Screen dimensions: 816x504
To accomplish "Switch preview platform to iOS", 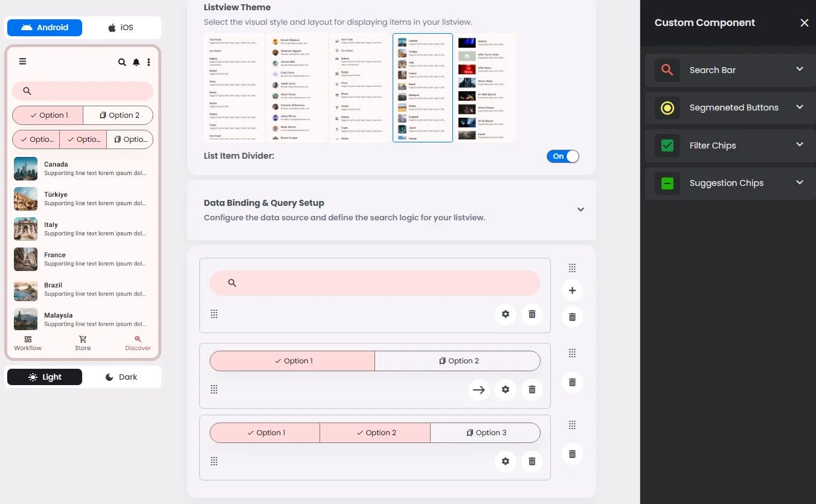I will pos(121,27).
